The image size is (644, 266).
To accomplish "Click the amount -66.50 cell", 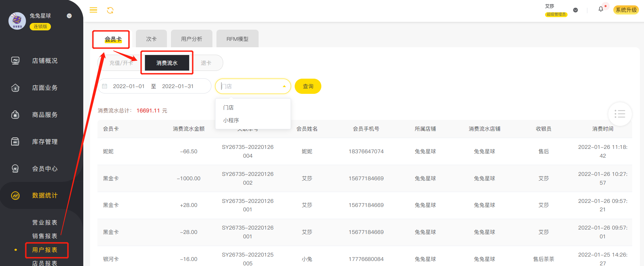I will (x=189, y=151).
